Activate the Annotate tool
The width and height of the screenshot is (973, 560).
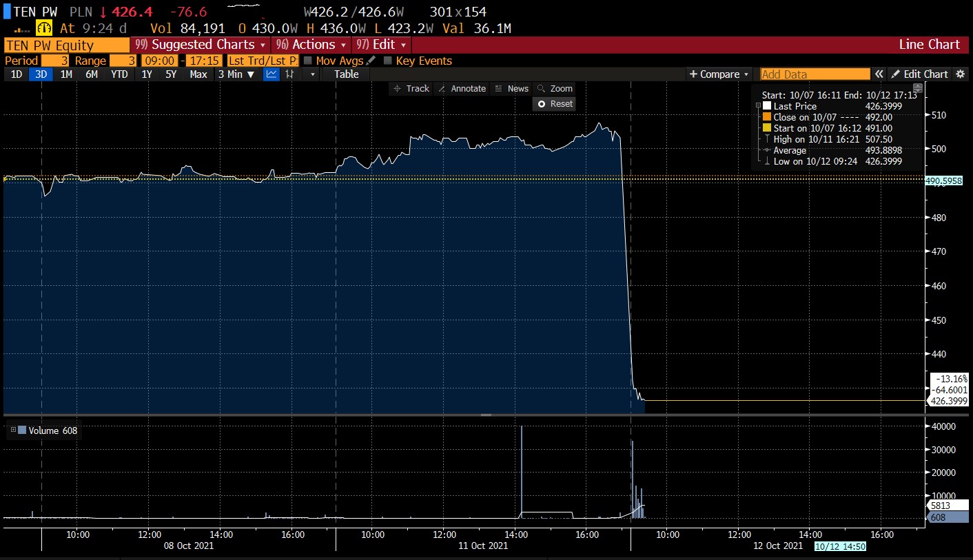462,88
